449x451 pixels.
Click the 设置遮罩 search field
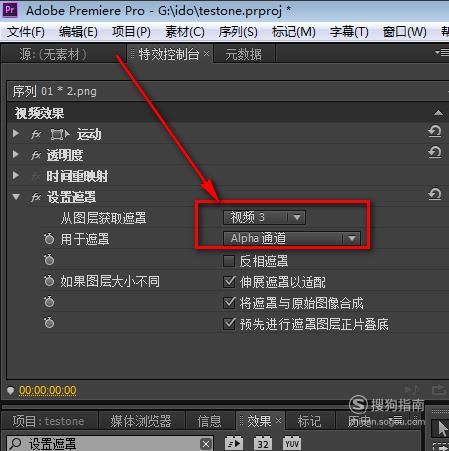coord(110,443)
